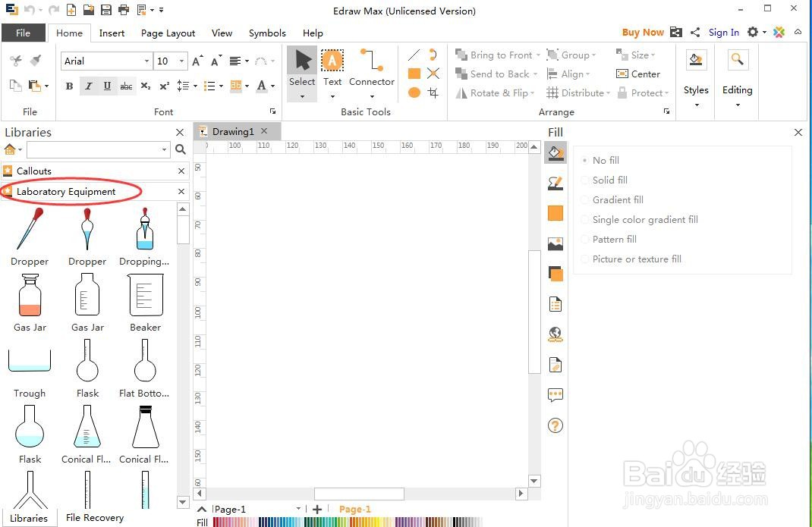
Task: Pick the ellipse shape tool
Action: [414, 93]
